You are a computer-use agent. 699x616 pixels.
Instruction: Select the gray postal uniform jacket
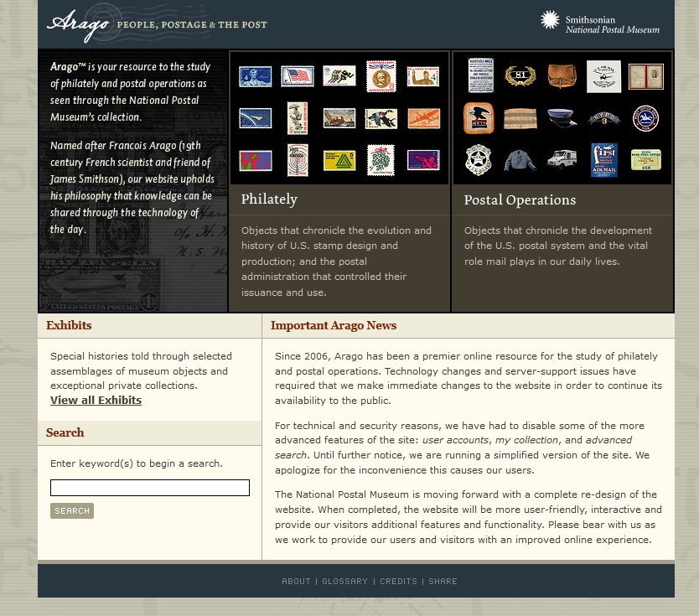pos(520,160)
